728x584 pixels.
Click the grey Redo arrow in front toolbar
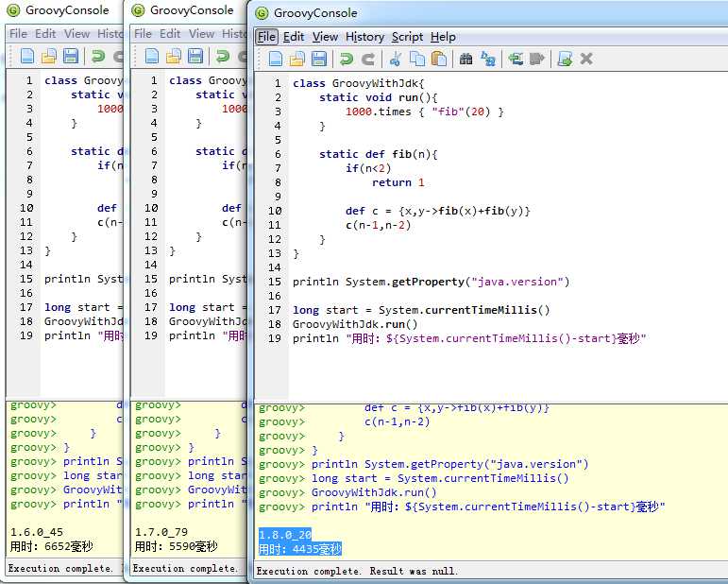click(368, 59)
